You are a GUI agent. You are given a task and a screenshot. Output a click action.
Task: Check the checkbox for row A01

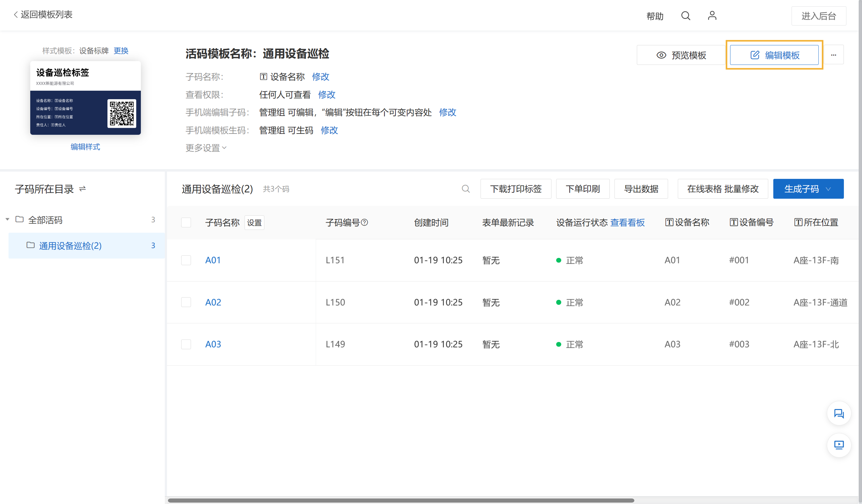pos(186,260)
